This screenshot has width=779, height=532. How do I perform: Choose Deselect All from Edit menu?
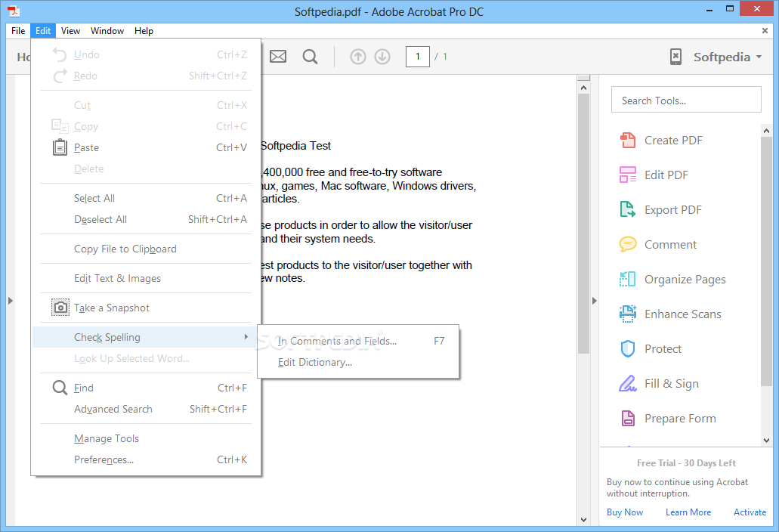[x=146, y=220]
